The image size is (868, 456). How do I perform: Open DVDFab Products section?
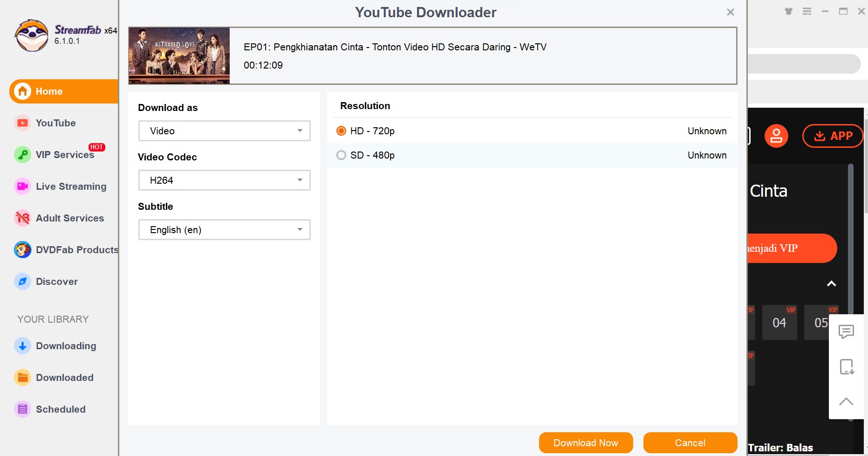pos(76,249)
